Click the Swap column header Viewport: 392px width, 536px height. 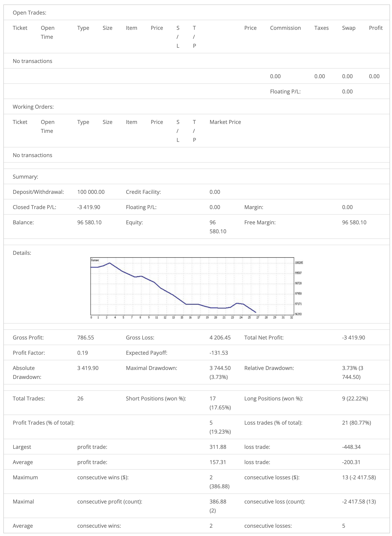[348, 28]
